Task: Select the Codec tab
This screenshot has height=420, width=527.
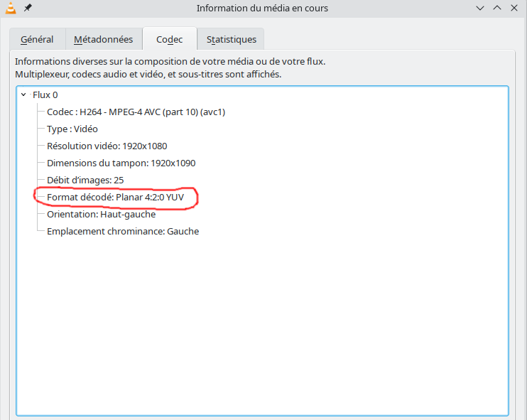Action: pos(169,39)
